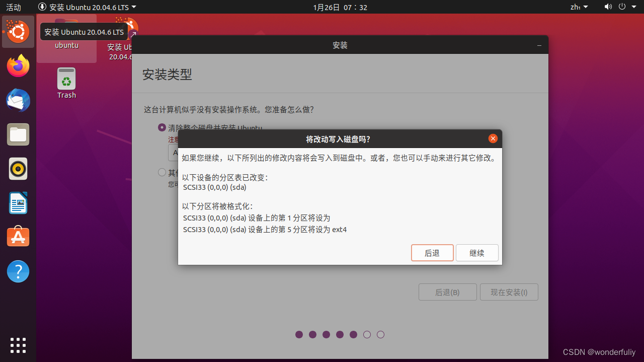Screen dimensions: 644x362
Task: Minimize the installer window
Action: 539,45
